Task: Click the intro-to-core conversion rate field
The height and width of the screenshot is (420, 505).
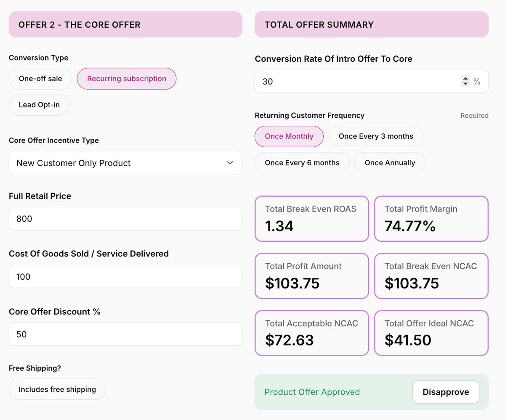Action: (x=358, y=82)
